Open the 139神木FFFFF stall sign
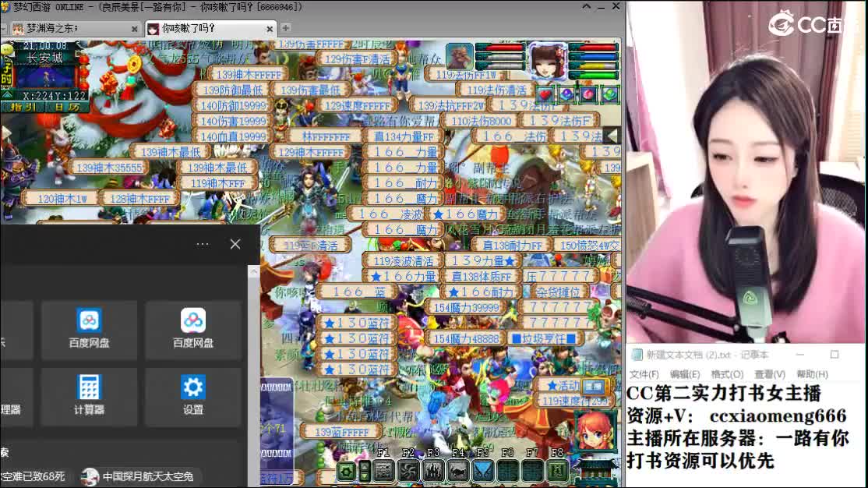 [249, 74]
